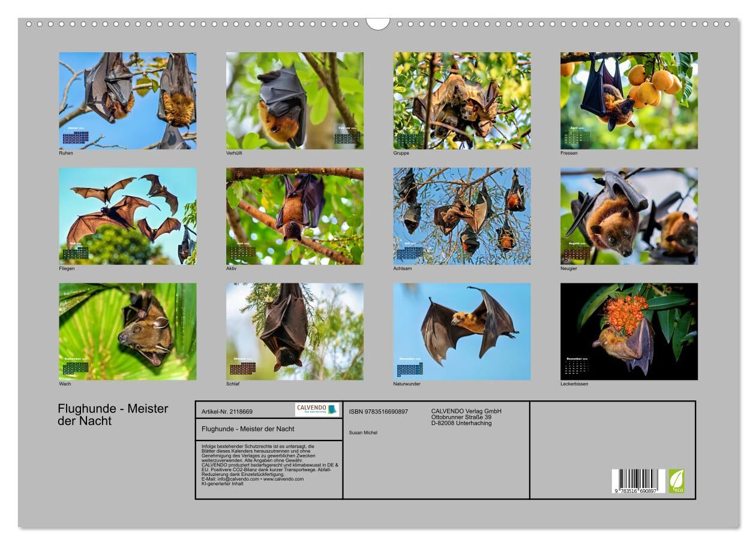The height and width of the screenshot is (545, 756).
Task: Open the Ruhen January bat photo
Action: (127, 100)
